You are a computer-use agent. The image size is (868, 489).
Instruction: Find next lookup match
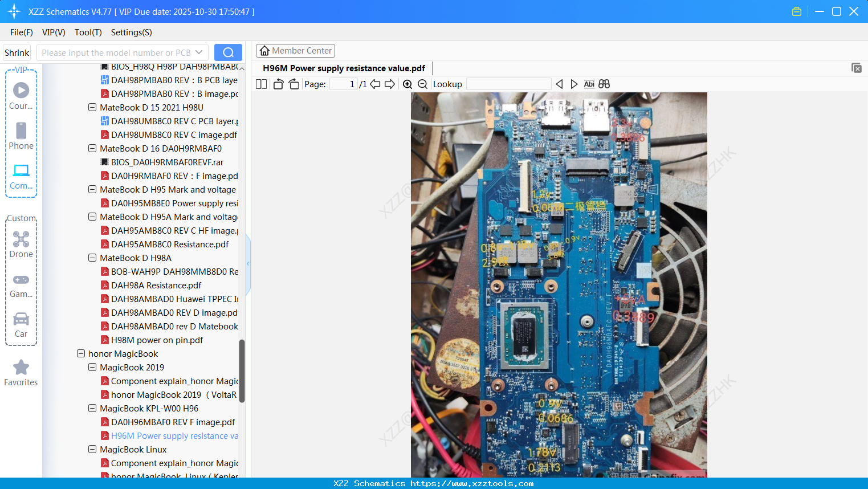[574, 84]
